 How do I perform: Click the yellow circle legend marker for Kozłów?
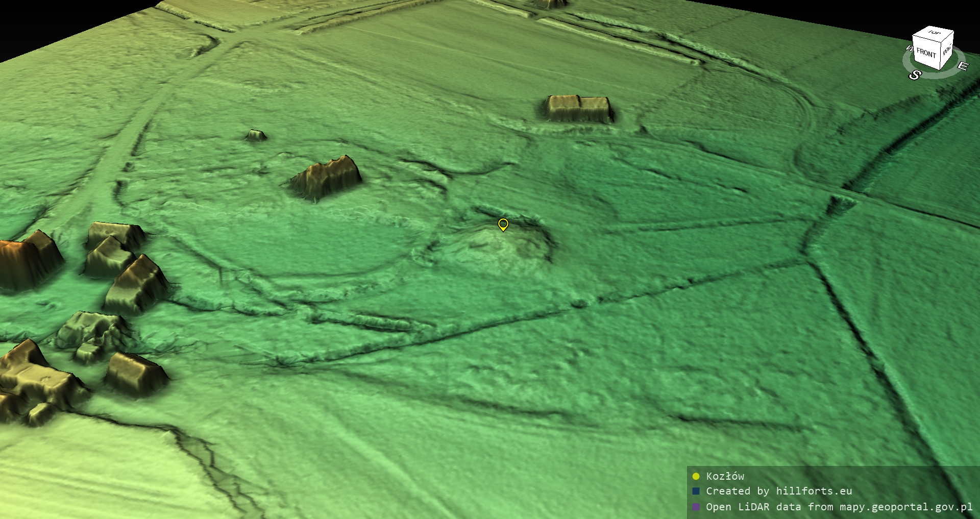(696, 476)
